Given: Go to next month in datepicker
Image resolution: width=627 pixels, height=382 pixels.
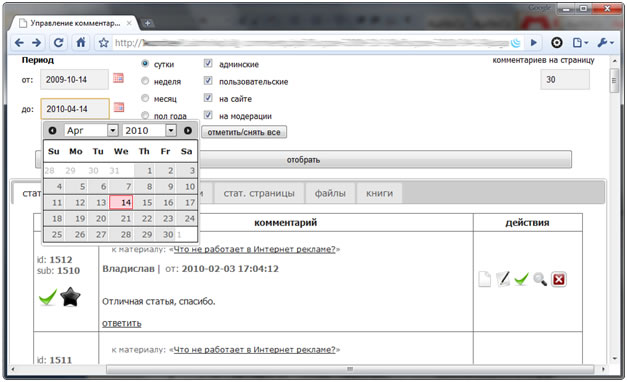Looking at the screenshot, I should (x=188, y=130).
